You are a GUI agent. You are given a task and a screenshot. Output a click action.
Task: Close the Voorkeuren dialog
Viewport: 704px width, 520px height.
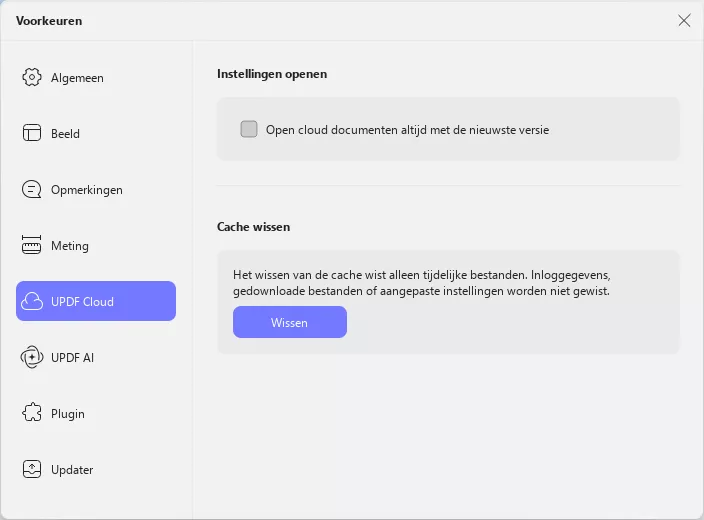point(684,20)
